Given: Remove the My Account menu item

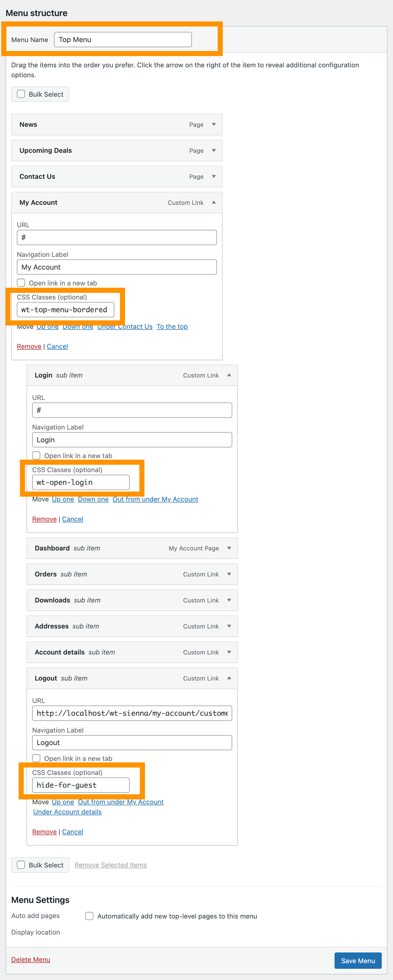Looking at the screenshot, I should click(x=29, y=346).
